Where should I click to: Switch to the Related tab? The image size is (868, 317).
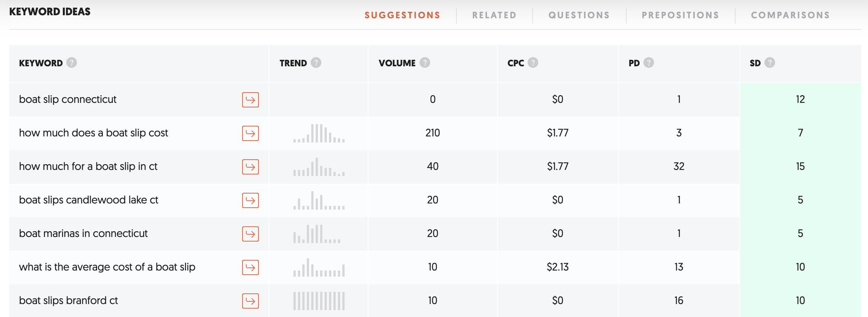(494, 15)
